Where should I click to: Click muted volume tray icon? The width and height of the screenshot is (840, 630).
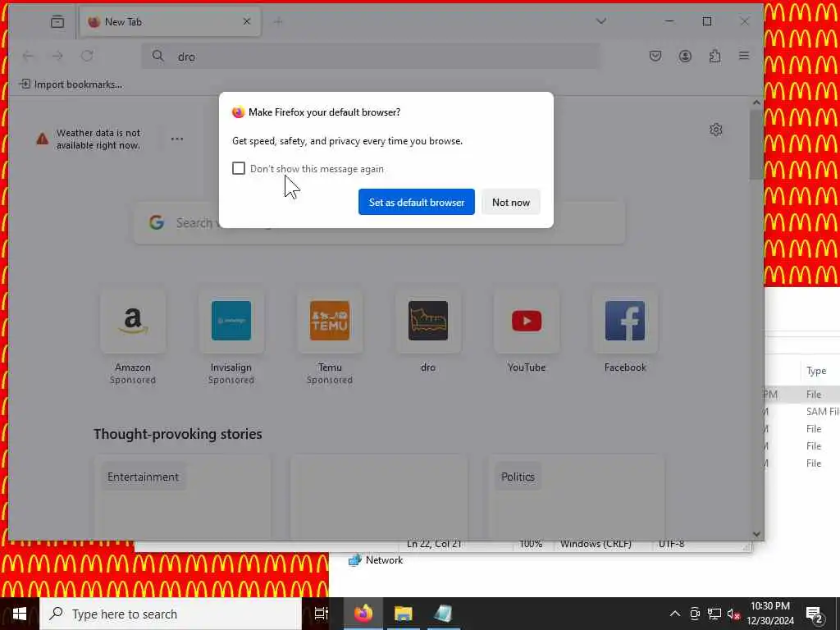point(733,614)
